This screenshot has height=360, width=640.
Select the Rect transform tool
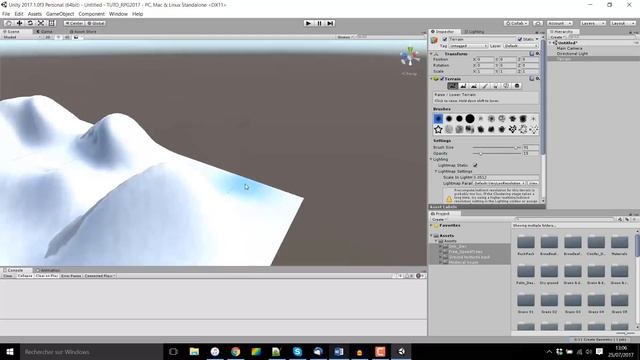pyautogui.click(x=51, y=23)
